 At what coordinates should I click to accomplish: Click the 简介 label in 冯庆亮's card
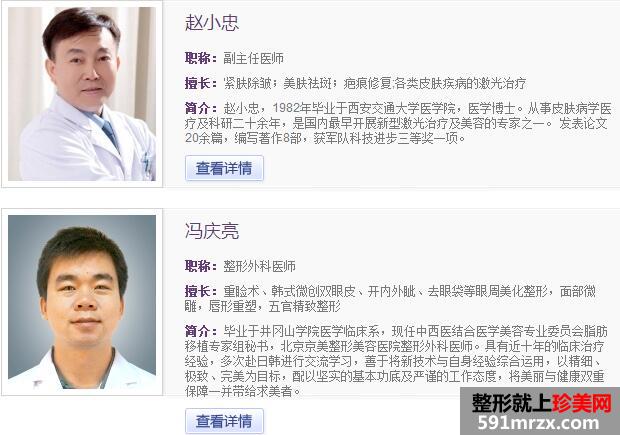coord(201,331)
